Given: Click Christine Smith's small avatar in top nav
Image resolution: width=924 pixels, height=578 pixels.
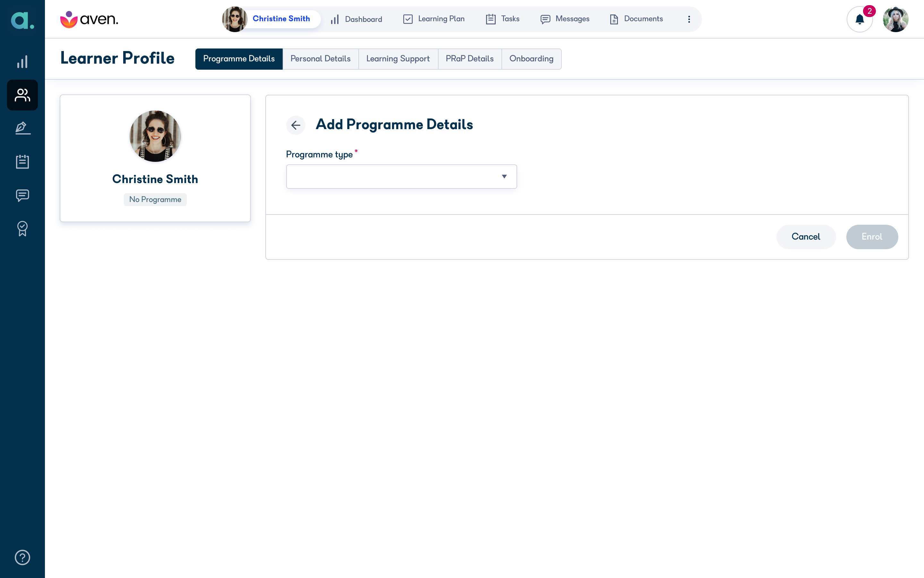Looking at the screenshot, I should click(x=235, y=19).
